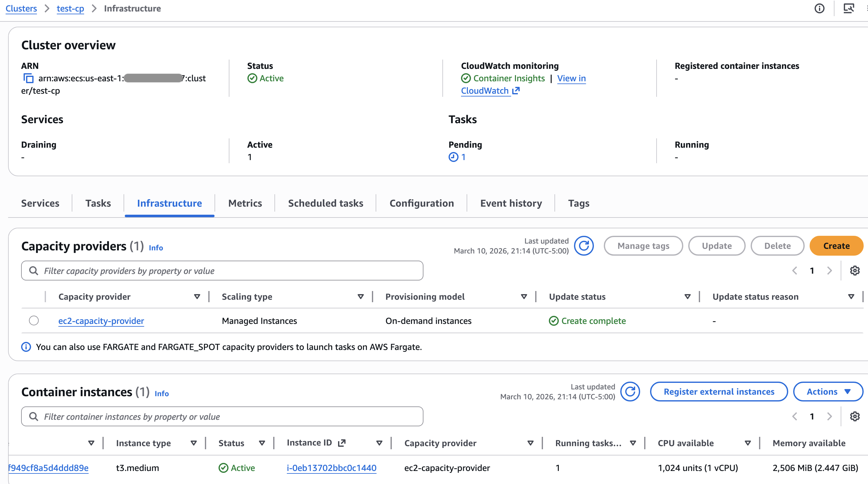Click Register external instances button
The width and height of the screenshot is (868, 484).
[x=719, y=392]
